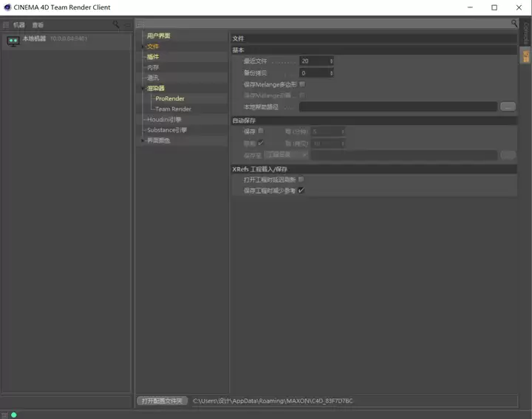532x419 pixels.
Task: Click the status bar grip icon
Action: pos(4,415)
